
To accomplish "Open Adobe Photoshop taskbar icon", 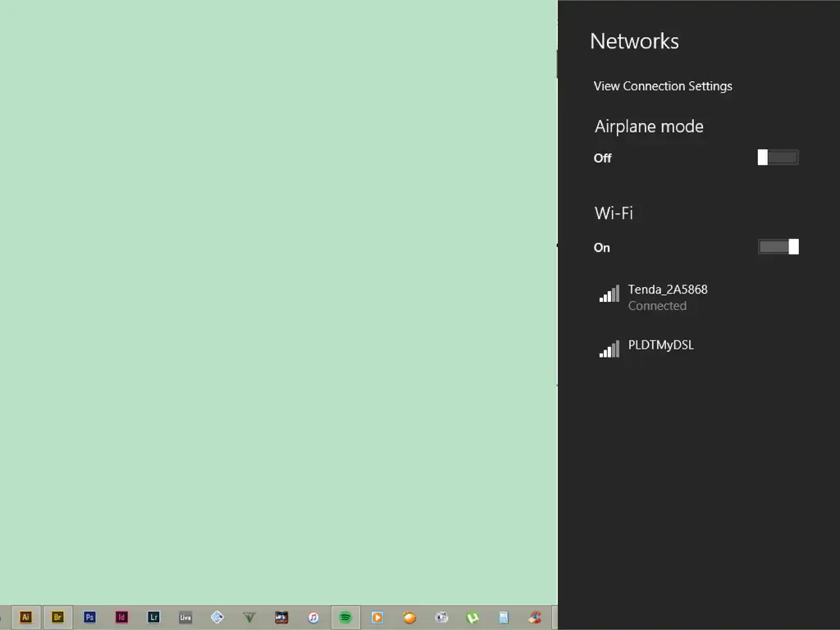I will tap(89, 618).
